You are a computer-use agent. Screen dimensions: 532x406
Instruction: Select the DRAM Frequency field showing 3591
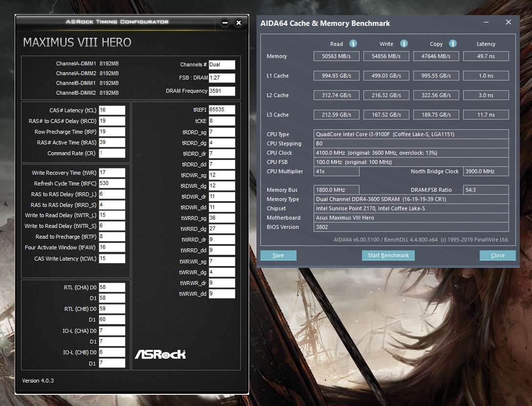[x=222, y=91]
